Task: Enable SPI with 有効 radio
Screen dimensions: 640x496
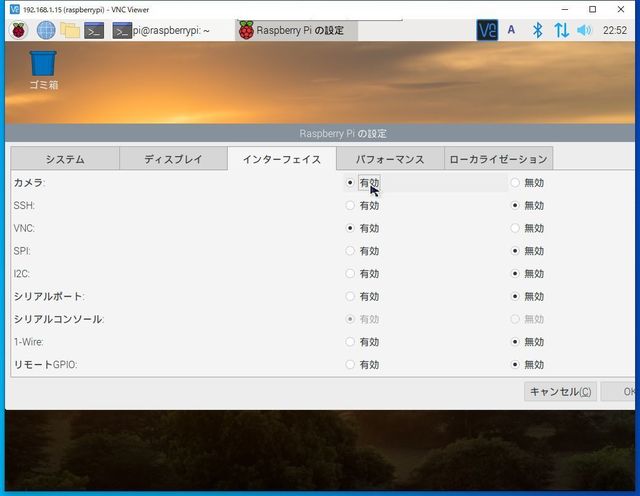Action: coord(350,251)
